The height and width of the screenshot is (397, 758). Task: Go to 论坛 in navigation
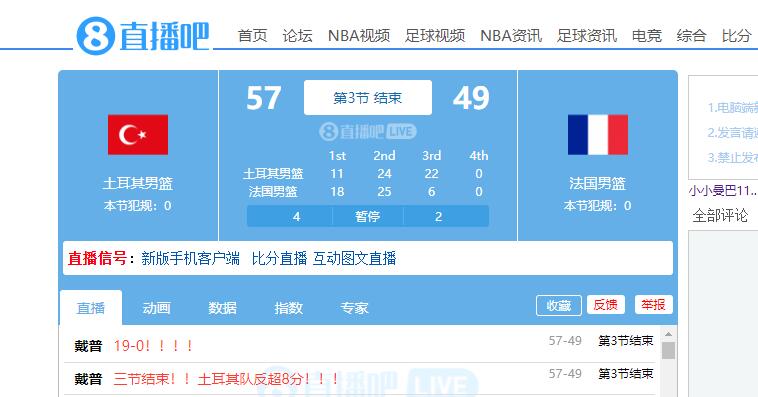[x=297, y=35]
